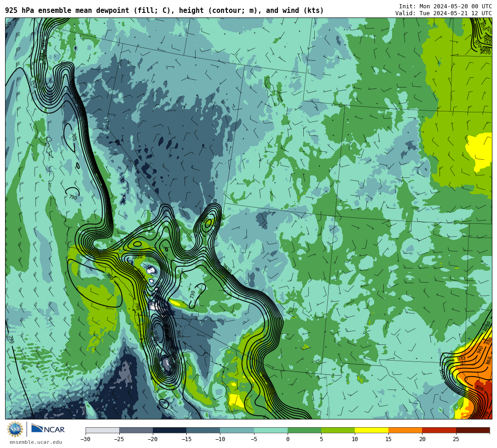Pick the red 20 to 25 colorbar segment

tap(439, 430)
